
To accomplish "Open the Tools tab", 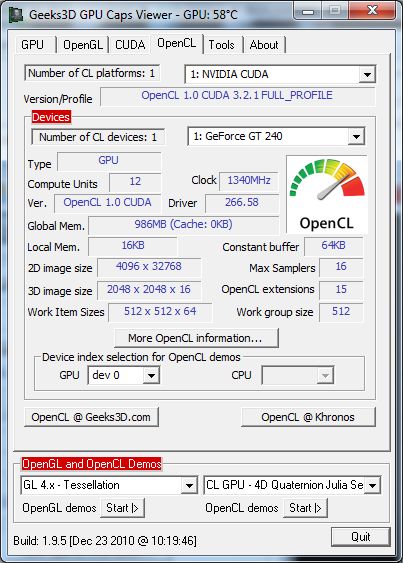I will point(222,45).
